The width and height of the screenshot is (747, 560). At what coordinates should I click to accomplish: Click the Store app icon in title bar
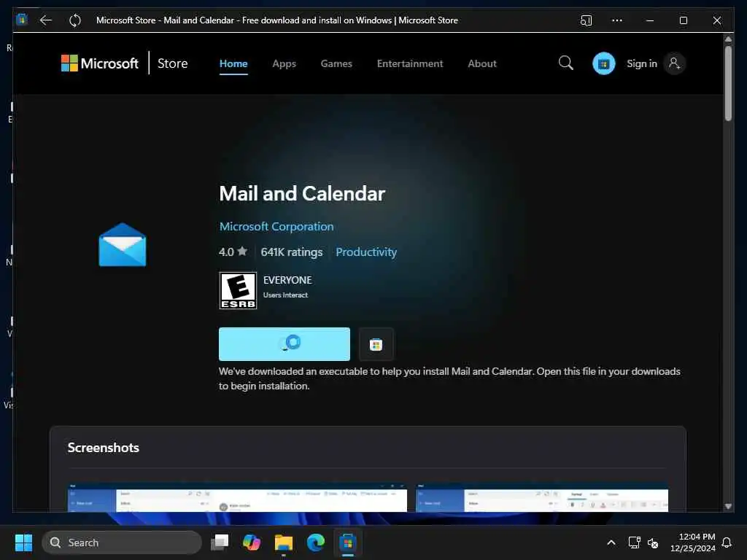22,20
